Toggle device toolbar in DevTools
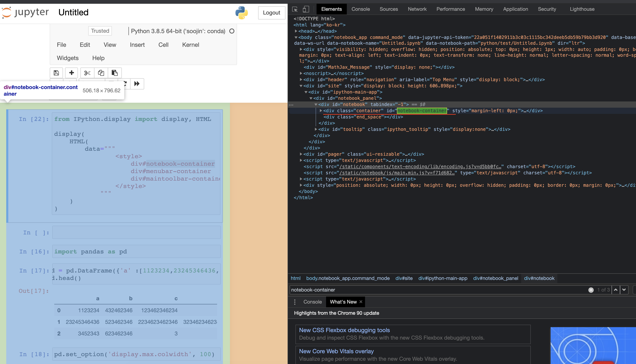Viewport: 636px width, 364px height. pos(306,9)
